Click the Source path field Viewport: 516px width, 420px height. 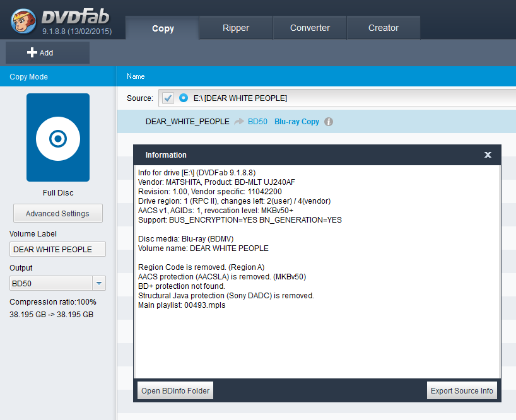coord(337,98)
